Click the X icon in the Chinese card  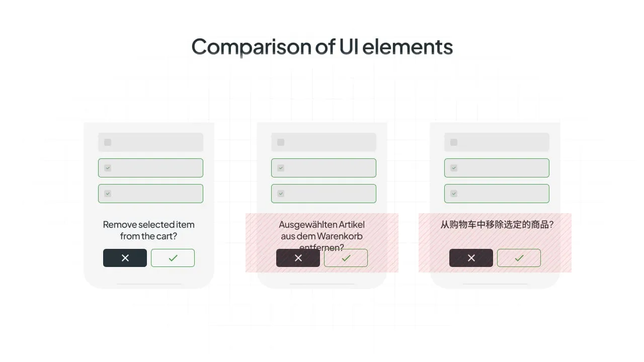[x=471, y=257]
